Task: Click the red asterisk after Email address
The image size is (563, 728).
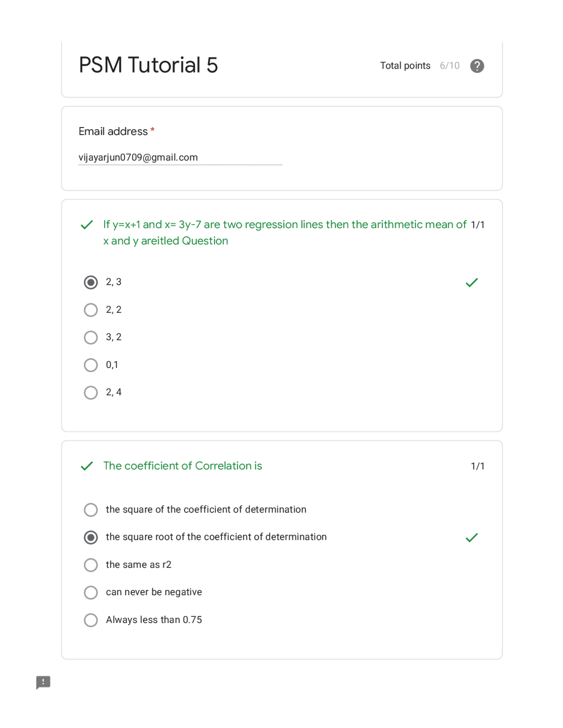Action: click(152, 131)
